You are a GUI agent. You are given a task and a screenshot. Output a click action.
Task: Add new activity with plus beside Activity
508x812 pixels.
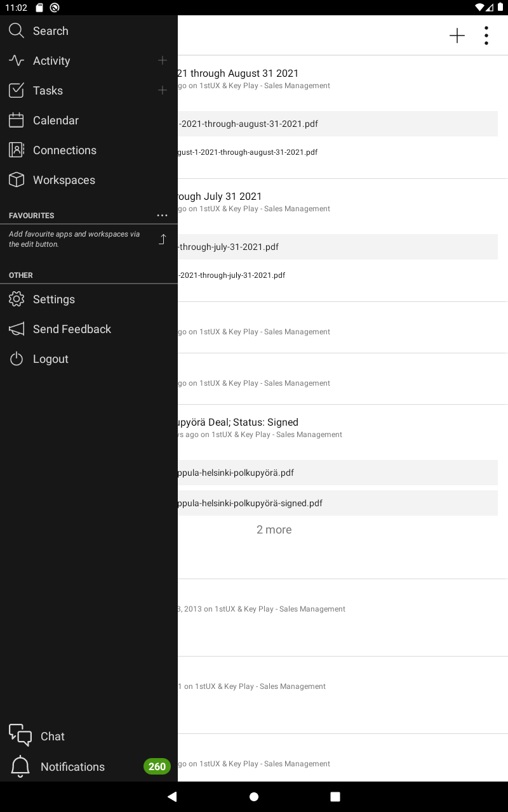coord(163,60)
